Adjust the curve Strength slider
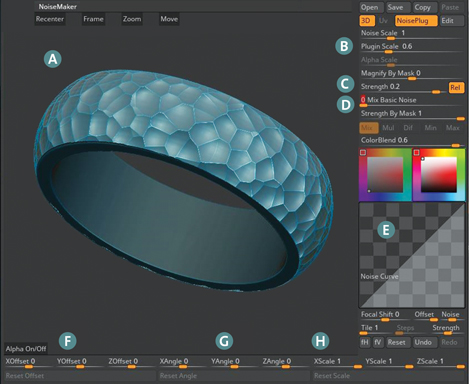469x384 pixels. [x=447, y=329]
